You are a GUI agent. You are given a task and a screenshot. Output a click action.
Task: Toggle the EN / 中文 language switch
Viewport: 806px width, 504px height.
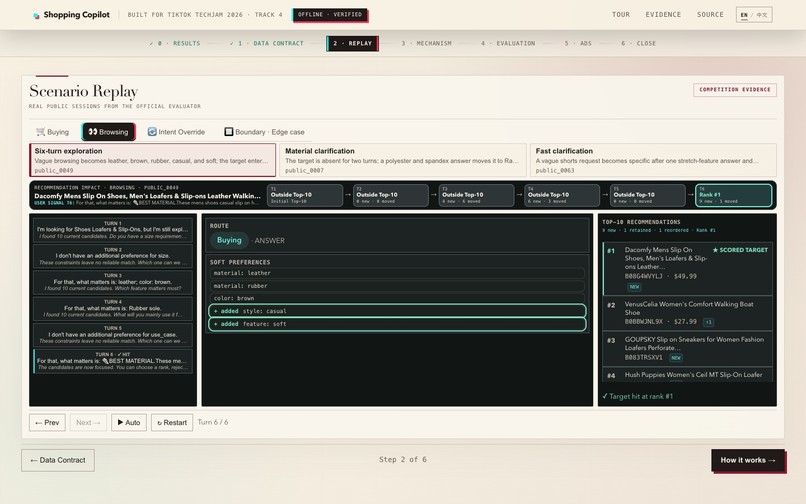(x=754, y=15)
